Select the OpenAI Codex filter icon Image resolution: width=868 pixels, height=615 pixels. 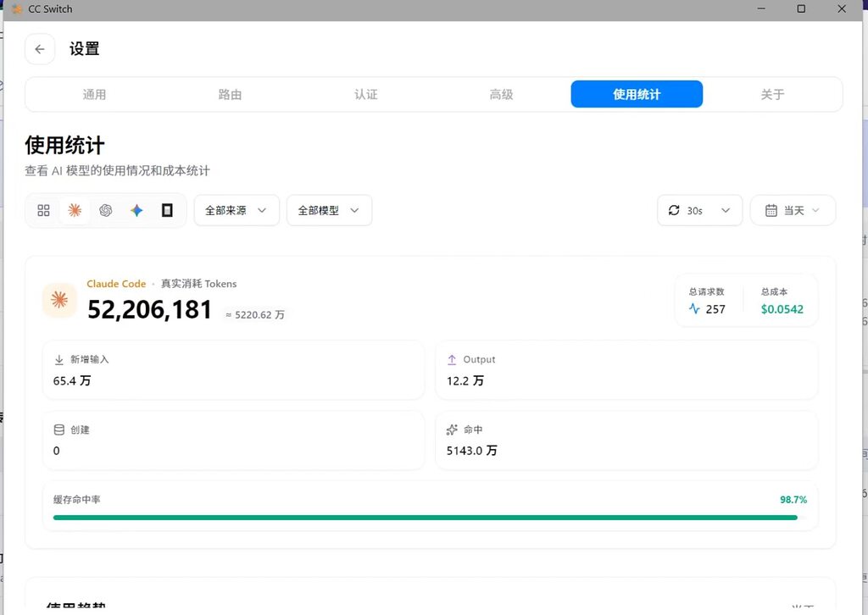coord(106,210)
